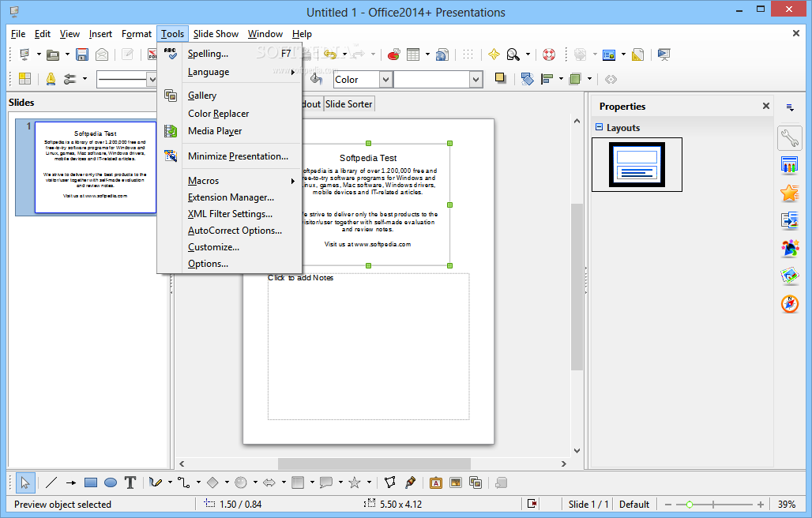Expand the Alignment dropdown arrow
Viewport: 812px width, 518px height.
(561, 79)
